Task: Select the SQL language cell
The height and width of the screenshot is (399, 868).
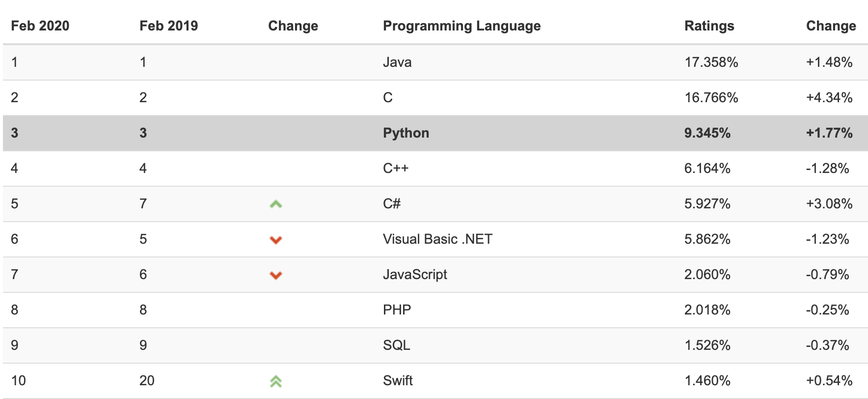Action: click(x=397, y=345)
